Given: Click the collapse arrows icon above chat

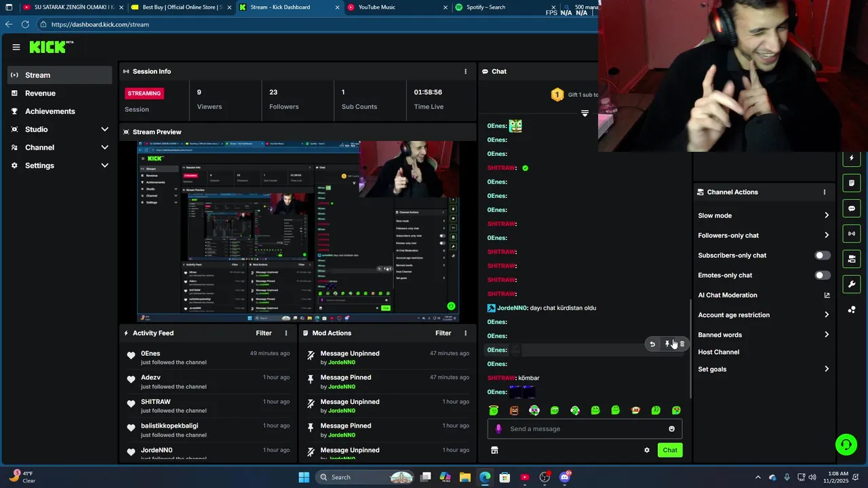Looking at the screenshot, I should coord(585,113).
